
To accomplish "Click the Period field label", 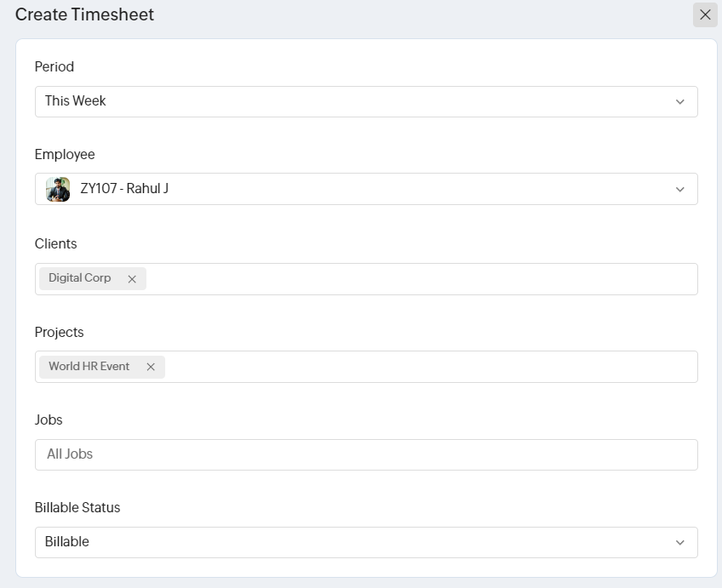I will tap(54, 66).
